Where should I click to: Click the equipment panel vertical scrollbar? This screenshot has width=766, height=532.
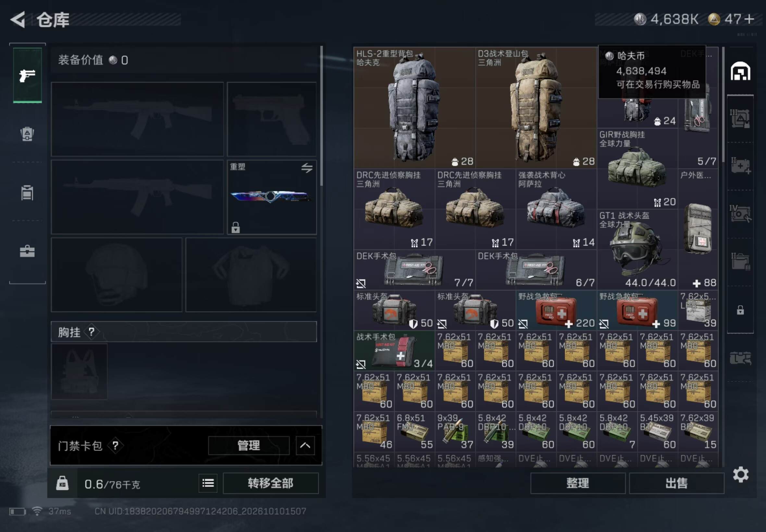click(321, 115)
